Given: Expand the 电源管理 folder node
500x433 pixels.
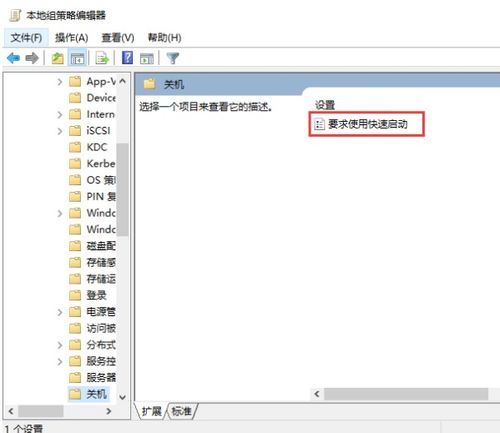Looking at the screenshot, I should [60, 312].
